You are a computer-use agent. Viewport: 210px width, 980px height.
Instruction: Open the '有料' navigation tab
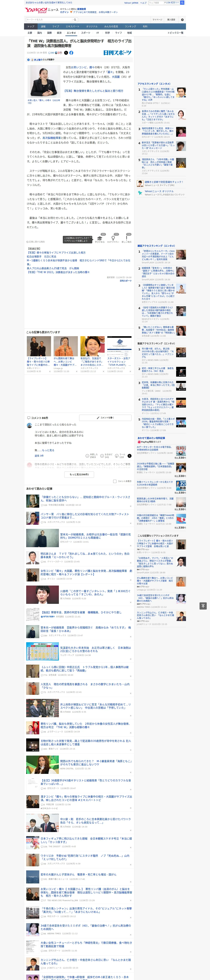click(145, 27)
